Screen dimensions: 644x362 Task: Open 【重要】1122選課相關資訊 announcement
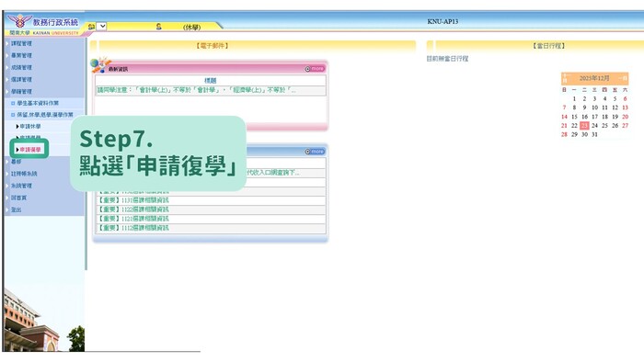pos(133,209)
